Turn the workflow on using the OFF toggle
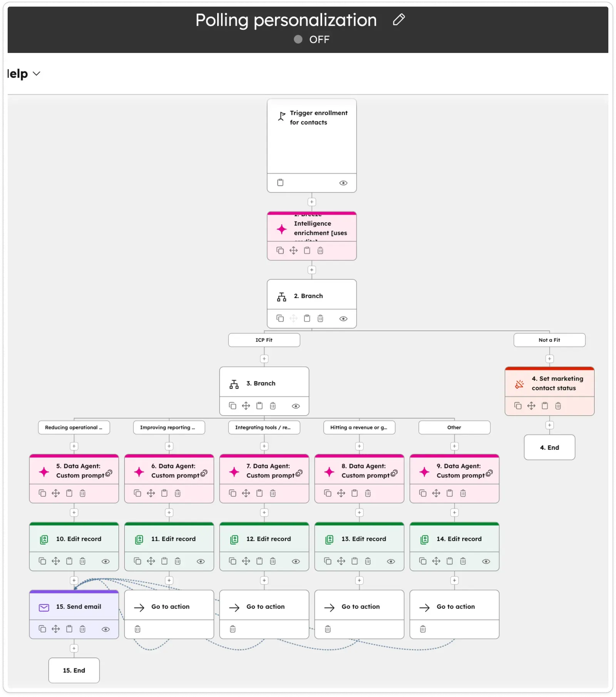This screenshot has height=697, width=616. coord(298,39)
